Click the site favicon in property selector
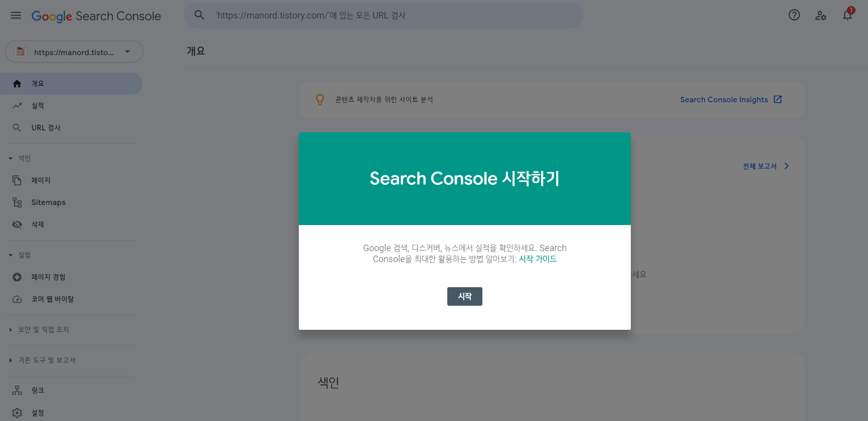 pos(21,52)
